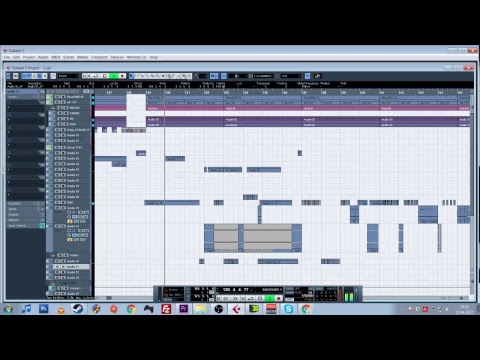
Task: Open Windows Start menu
Action: tap(8, 309)
